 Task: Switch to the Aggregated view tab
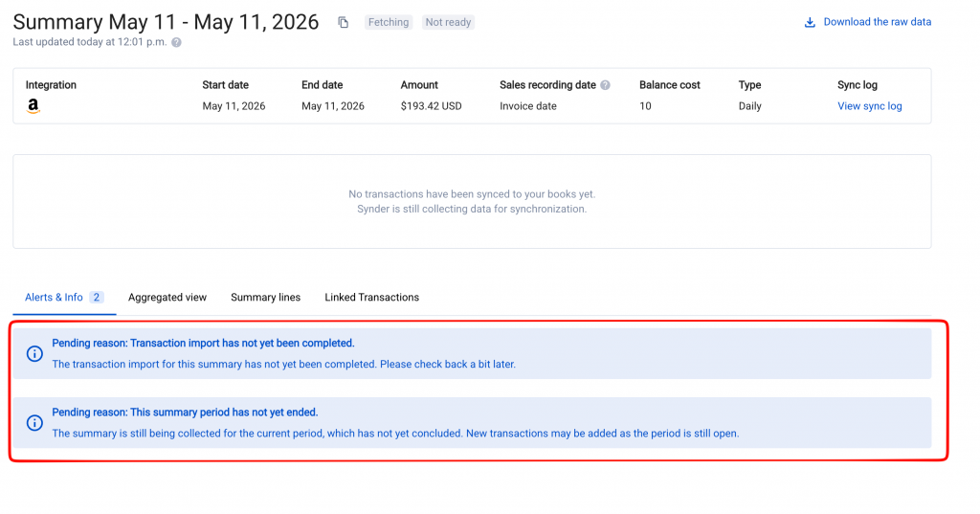coord(167,298)
